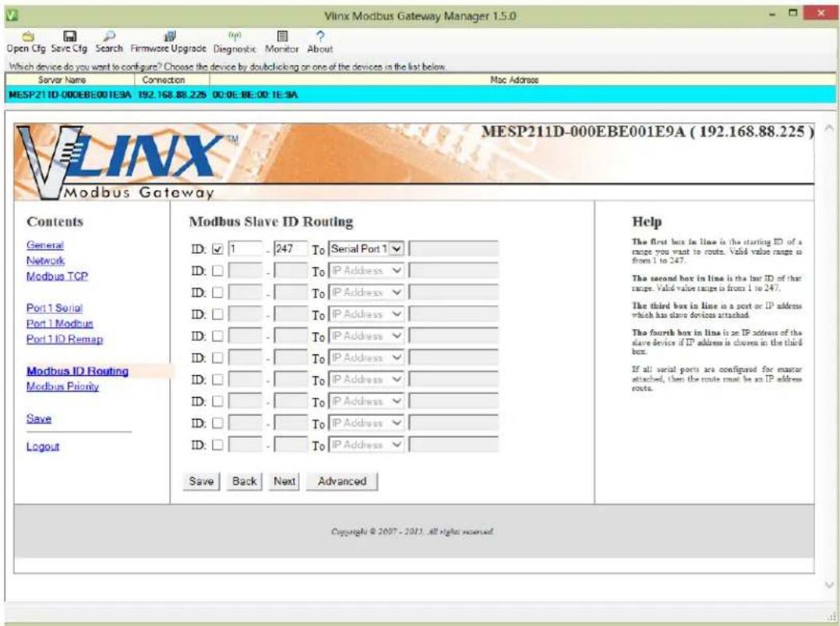Enable the fourth ID routing row checkbox

coord(217,315)
